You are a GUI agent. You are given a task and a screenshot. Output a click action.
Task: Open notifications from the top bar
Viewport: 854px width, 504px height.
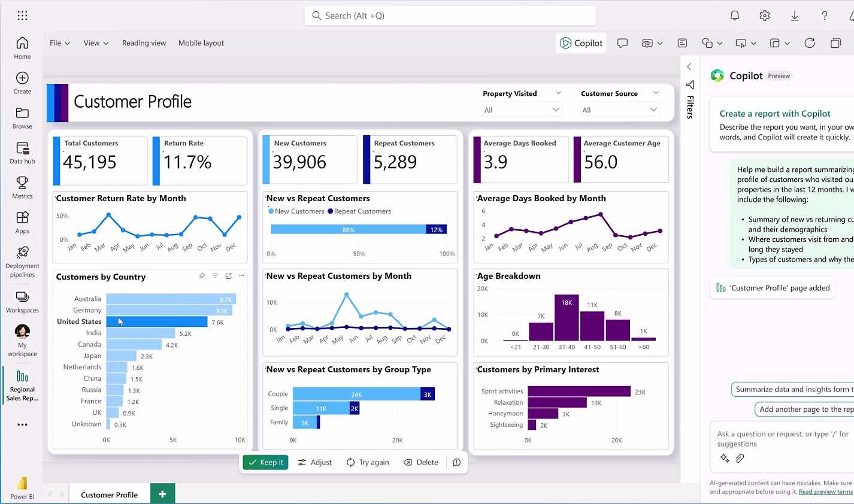735,16
